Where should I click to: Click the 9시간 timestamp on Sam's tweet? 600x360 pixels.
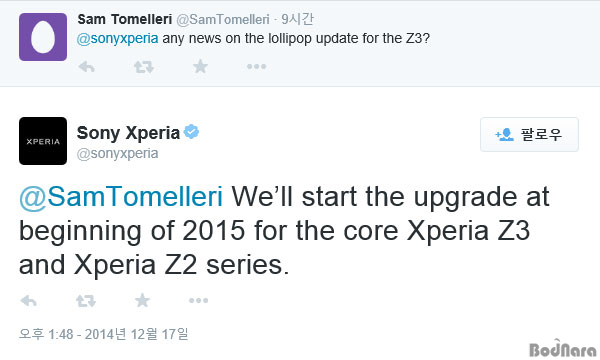pyautogui.click(x=297, y=19)
